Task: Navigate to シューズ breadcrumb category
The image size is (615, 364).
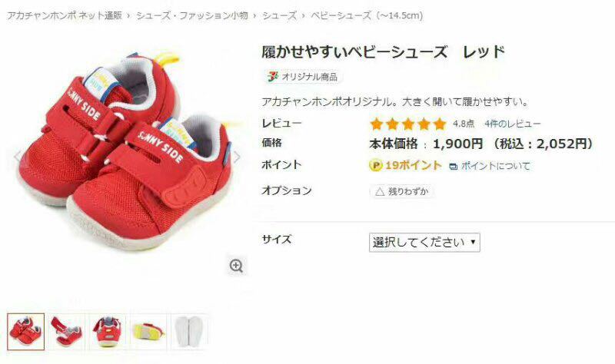Action: (279, 15)
